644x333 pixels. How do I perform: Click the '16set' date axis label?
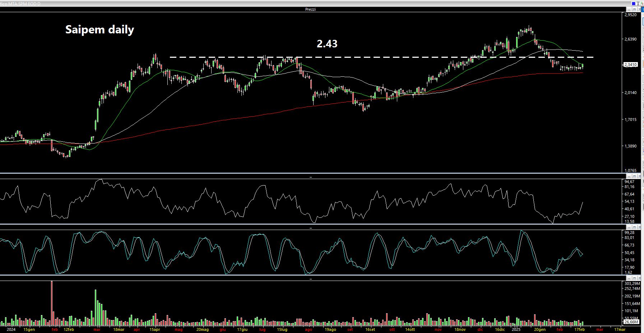pos(370,329)
